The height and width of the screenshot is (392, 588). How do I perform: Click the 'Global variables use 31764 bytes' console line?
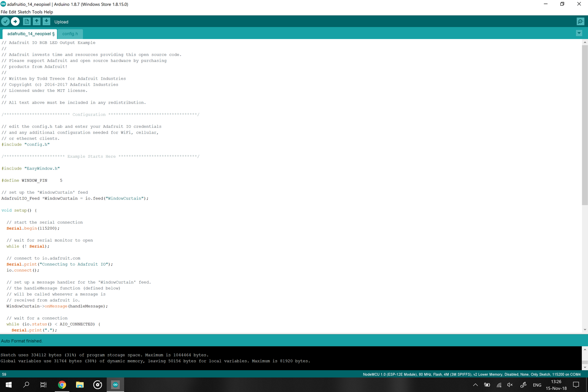pos(155,361)
